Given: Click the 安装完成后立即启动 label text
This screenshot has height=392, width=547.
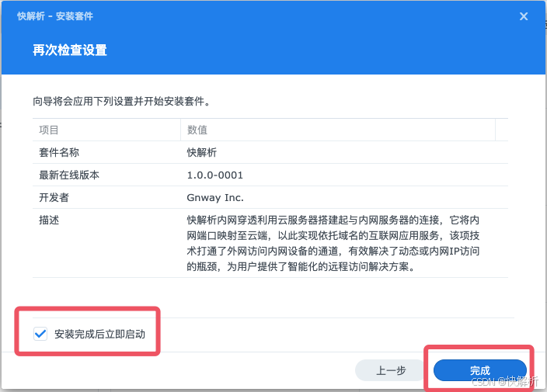Looking at the screenshot, I should pos(99,334).
